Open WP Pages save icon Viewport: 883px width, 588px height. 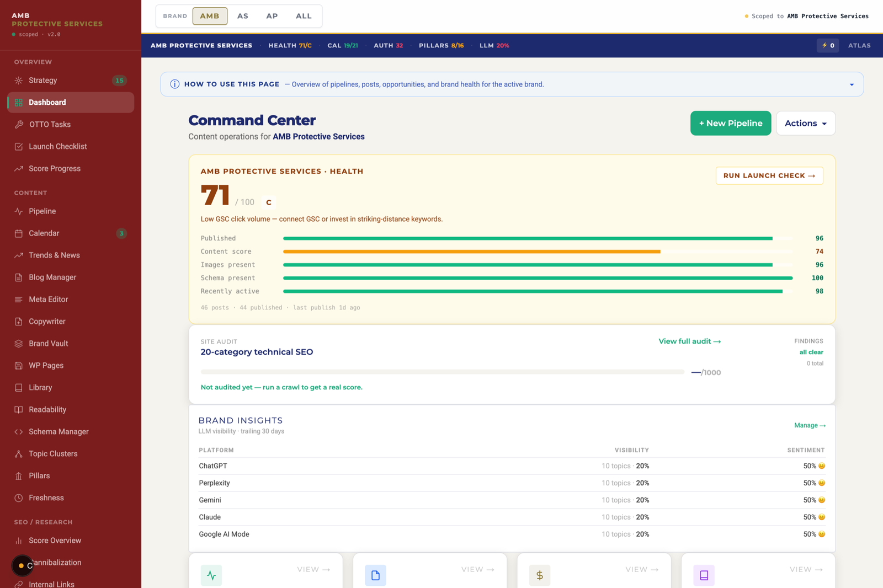pos(18,366)
